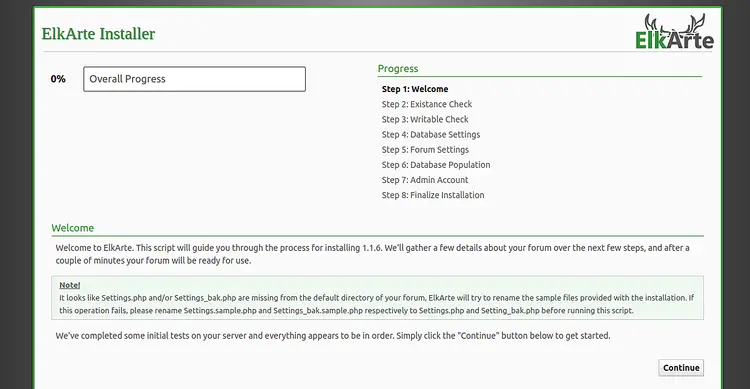The height and width of the screenshot is (389, 750).
Task: Click the Welcome section heading
Action: (73, 228)
